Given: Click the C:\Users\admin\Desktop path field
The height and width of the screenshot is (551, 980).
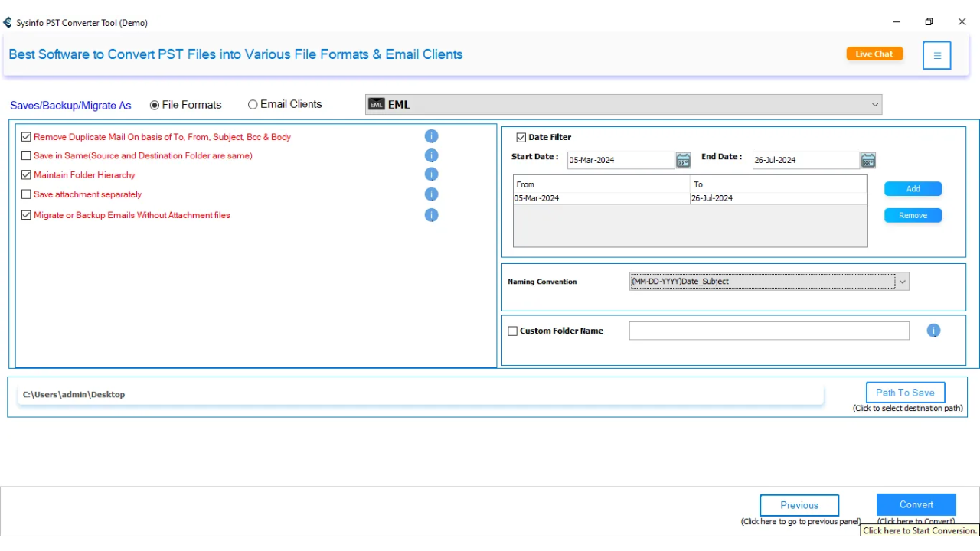Looking at the screenshot, I should 420,395.
